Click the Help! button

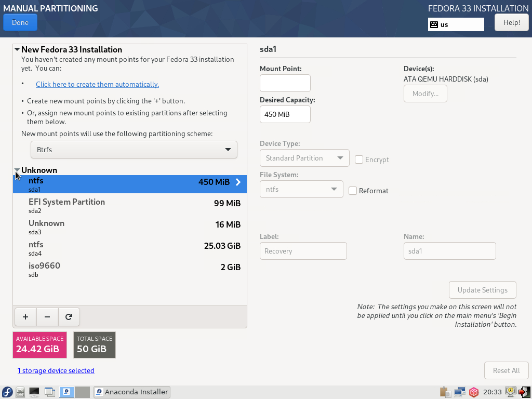(x=512, y=22)
